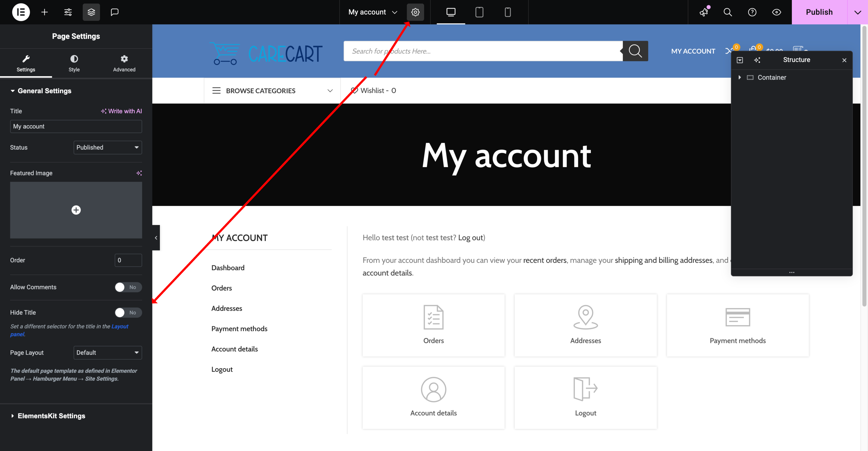The height and width of the screenshot is (451, 868).
Task: Collapse the left panel with arrow handle
Action: pyautogui.click(x=156, y=238)
